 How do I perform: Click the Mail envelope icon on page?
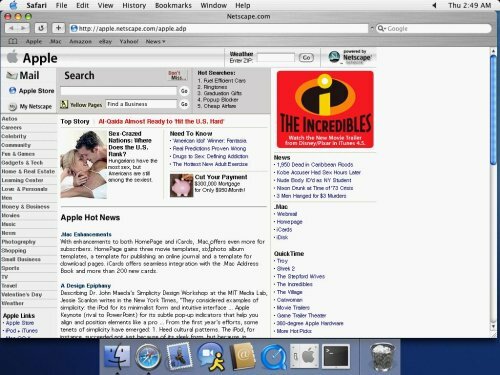click(12, 76)
